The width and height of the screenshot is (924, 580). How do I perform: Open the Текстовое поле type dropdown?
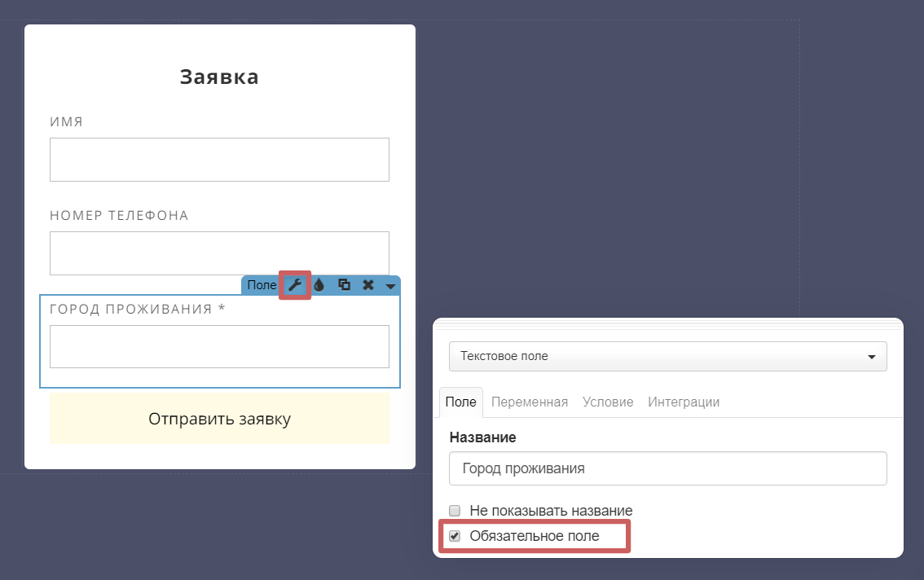coord(667,356)
